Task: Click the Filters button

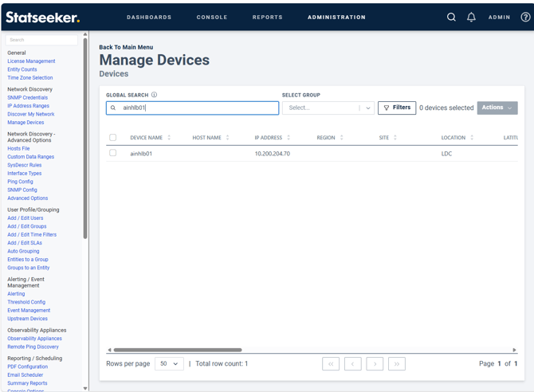Action: click(397, 108)
